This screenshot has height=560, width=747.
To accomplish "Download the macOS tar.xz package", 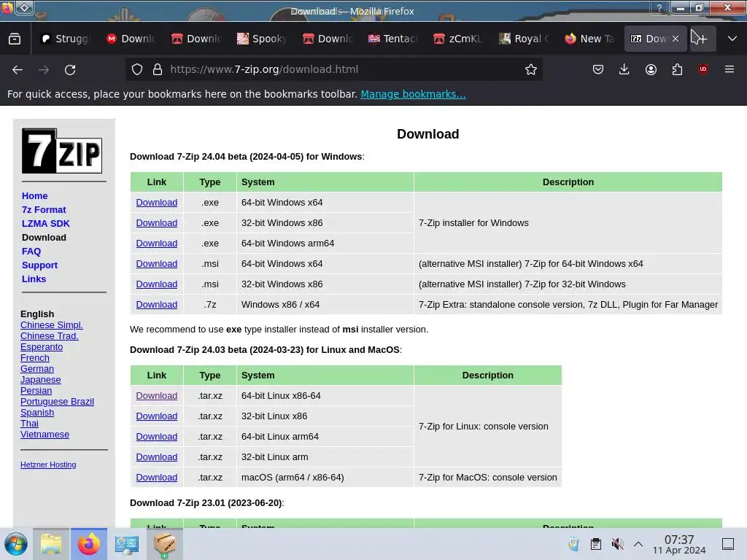I will click(x=157, y=478).
